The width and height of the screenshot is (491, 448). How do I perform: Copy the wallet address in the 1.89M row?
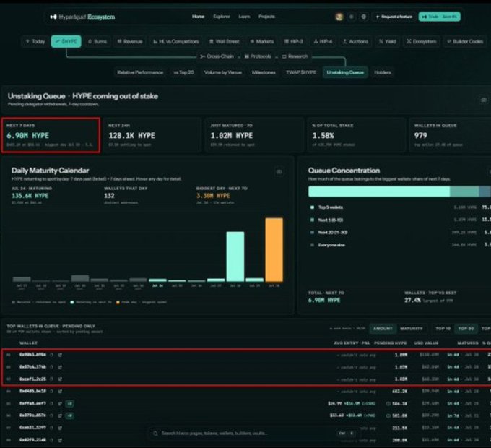(x=51, y=355)
